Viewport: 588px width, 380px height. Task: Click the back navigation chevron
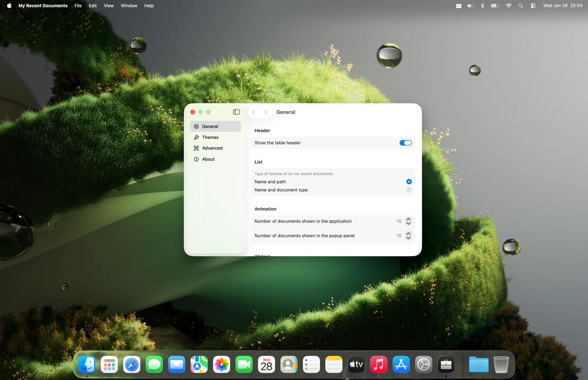(254, 112)
